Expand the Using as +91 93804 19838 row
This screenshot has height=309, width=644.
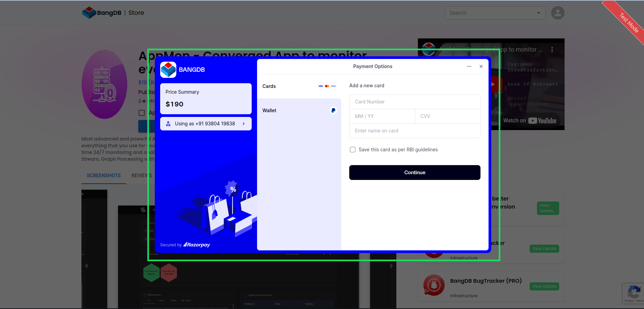pyautogui.click(x=206, y=124)
